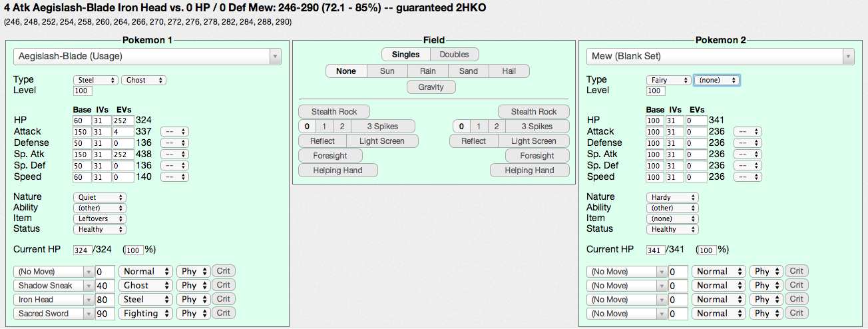Toggle right side Helping Hand

530,170
